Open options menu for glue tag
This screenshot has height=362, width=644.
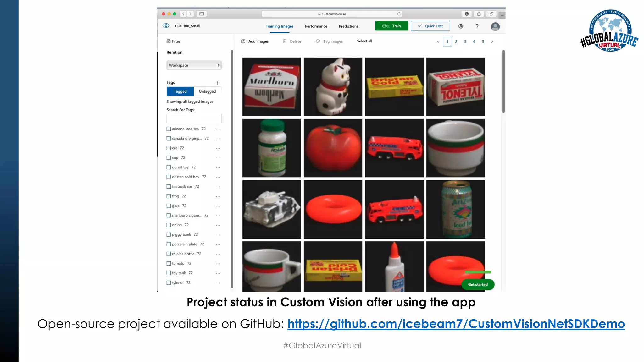tap(218, 206)
